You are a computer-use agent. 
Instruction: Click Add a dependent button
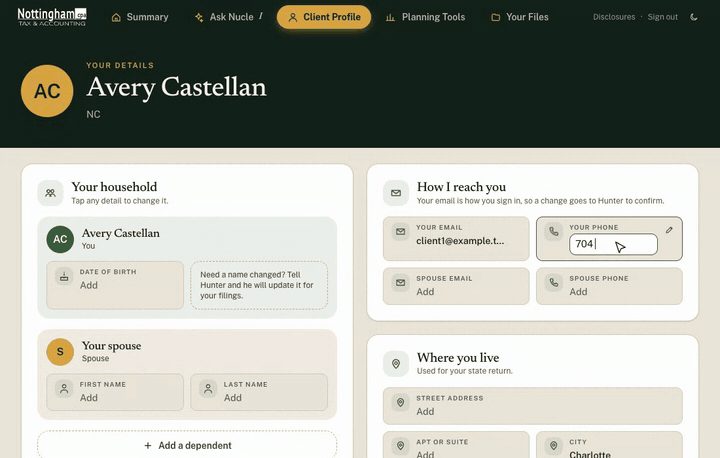click(187, 445)
